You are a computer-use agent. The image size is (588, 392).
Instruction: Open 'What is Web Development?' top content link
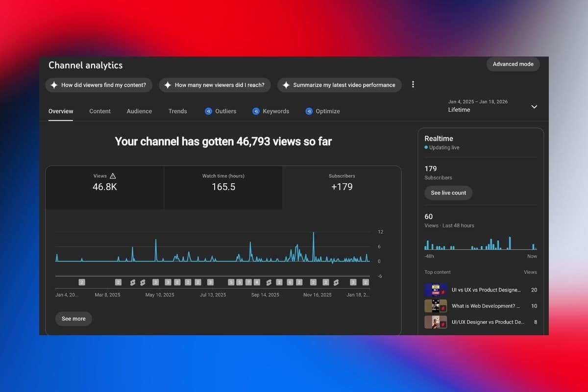pos(486,306)
